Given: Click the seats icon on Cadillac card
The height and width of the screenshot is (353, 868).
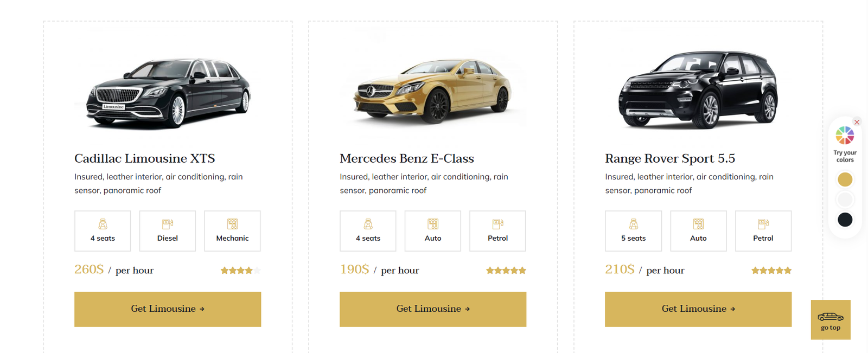Looking at the screenshot, I should pyautogui.click(x=103, y=224).
